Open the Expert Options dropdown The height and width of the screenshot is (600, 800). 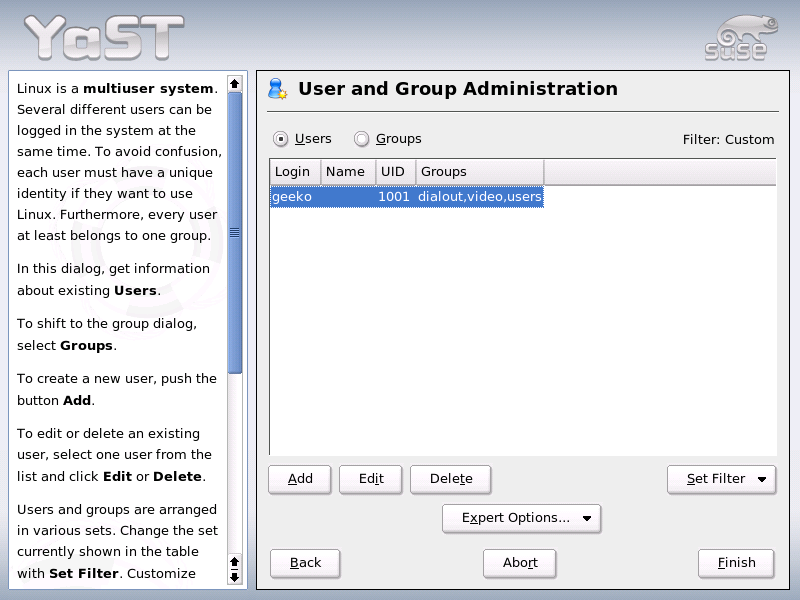coord(521,518)
